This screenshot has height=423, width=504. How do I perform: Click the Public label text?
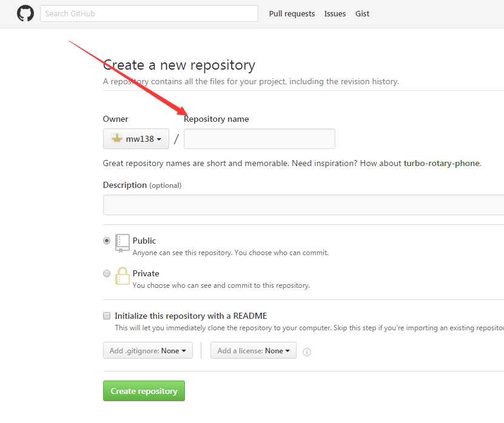tap(144, 241)
